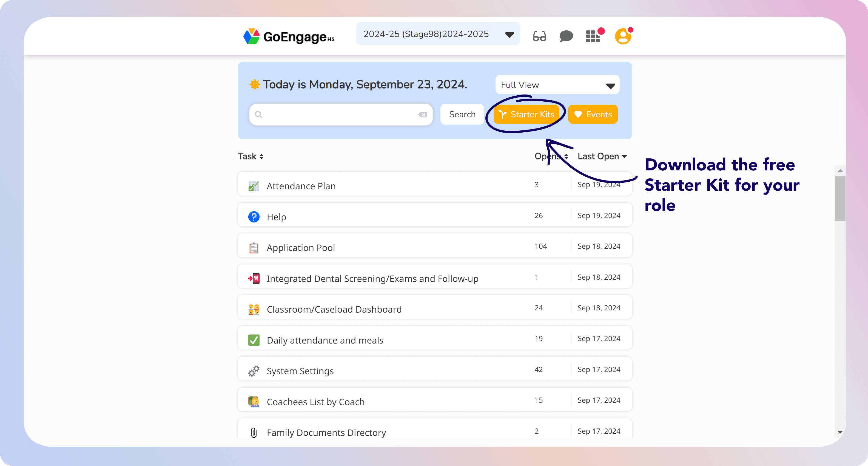Sort by Last Open column

pos(602,156)
